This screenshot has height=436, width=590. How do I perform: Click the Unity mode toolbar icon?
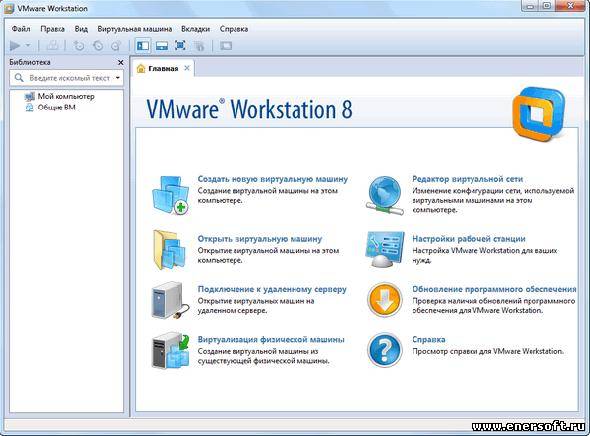[199, 46]
